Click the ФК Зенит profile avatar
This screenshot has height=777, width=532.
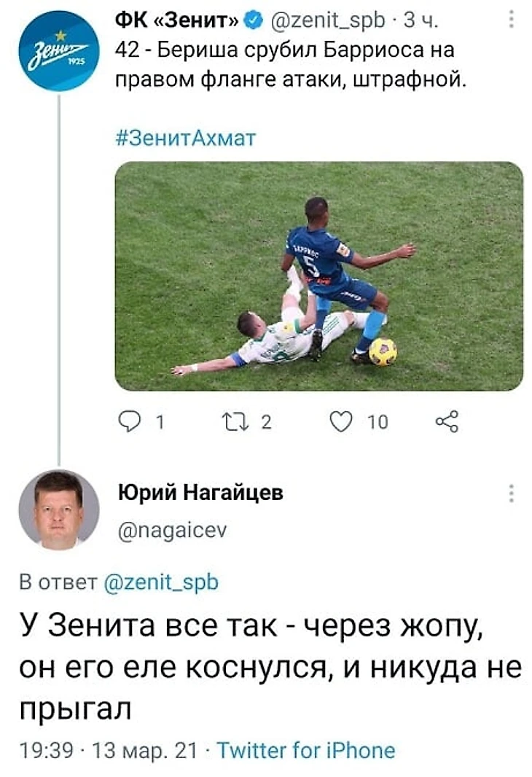click(57, 51)
